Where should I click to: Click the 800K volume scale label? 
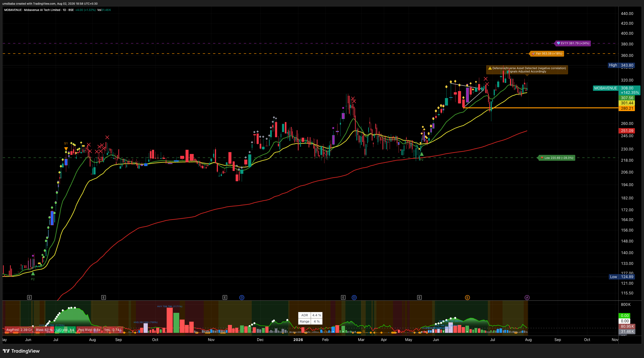point(626,304)
